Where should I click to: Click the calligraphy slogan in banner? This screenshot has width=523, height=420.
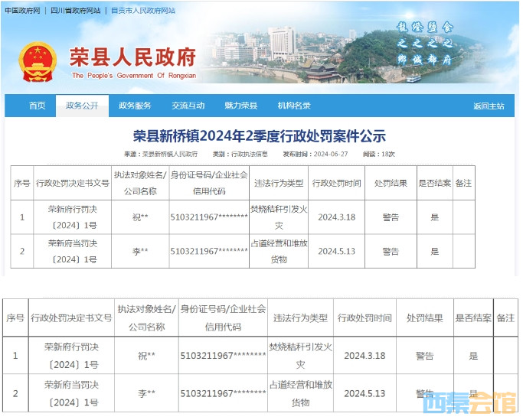423,43
